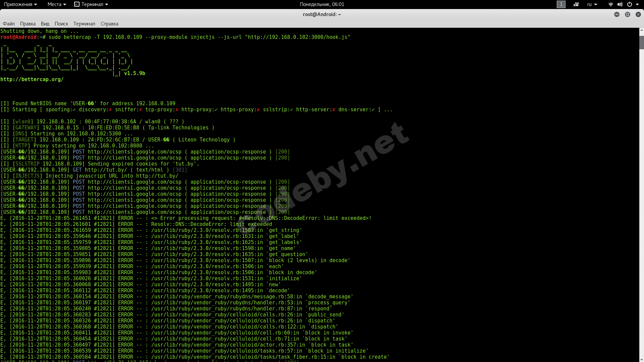The height and width of the screenshot is (362, 644).
Task: Open the Правка menu
Action: (x=28, y=24)
